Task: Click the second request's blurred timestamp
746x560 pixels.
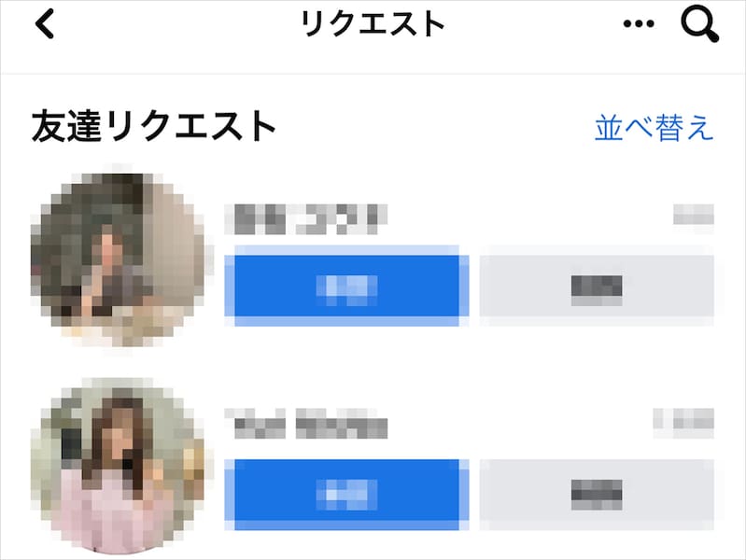Action: tap(683, 423)
